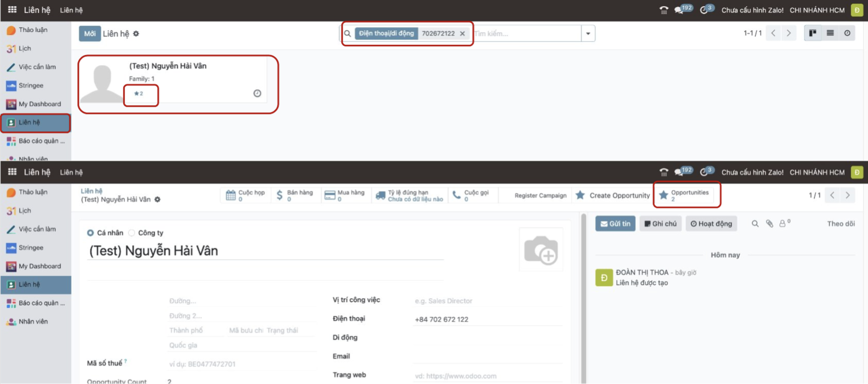Screen dimensions: 868x384
Task: Open the activities clock icon on the form screen
Action: coord(707,171)
